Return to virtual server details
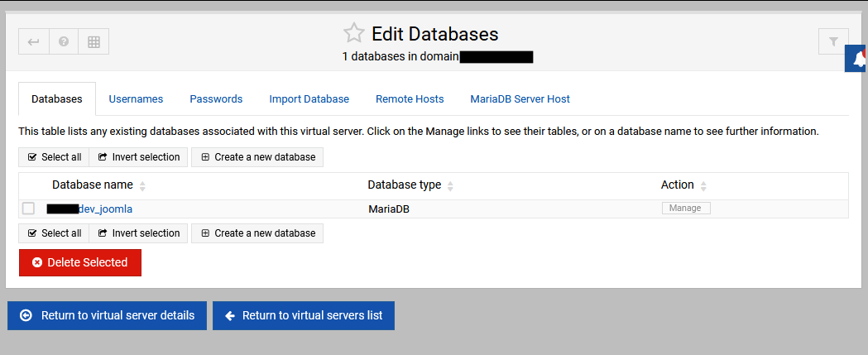Screen dimensions: 868x355 tap(107, 315)
